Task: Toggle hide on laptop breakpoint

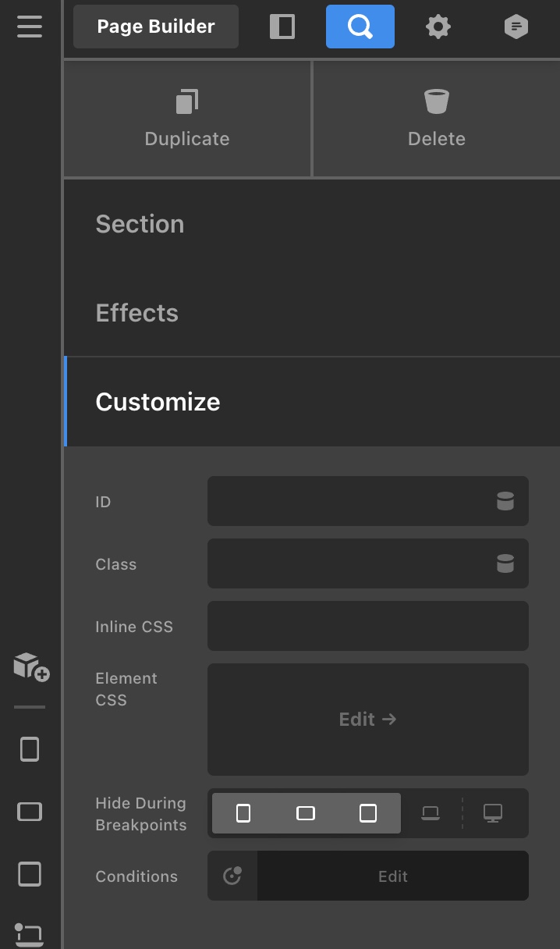Action: [431, 813]
